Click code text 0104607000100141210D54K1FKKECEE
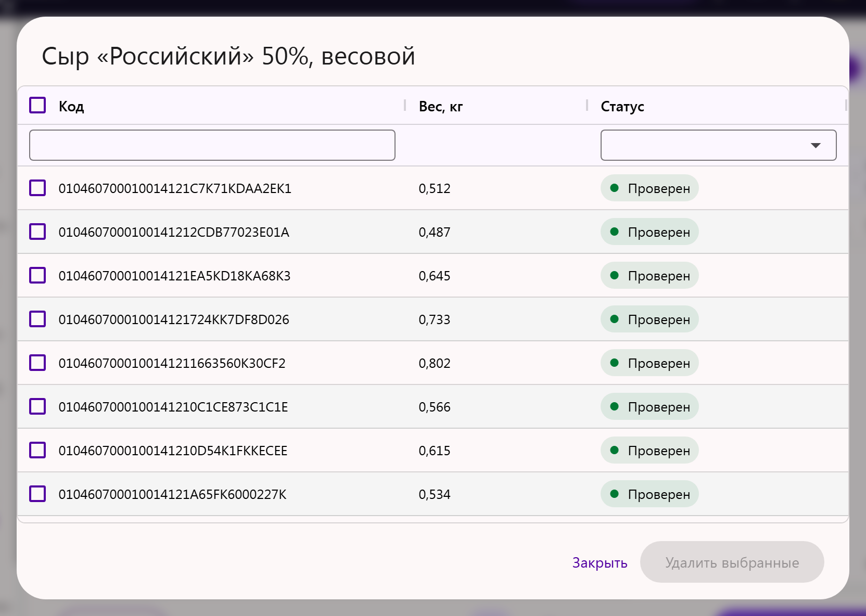866x616 pixels. coord(173,451)
